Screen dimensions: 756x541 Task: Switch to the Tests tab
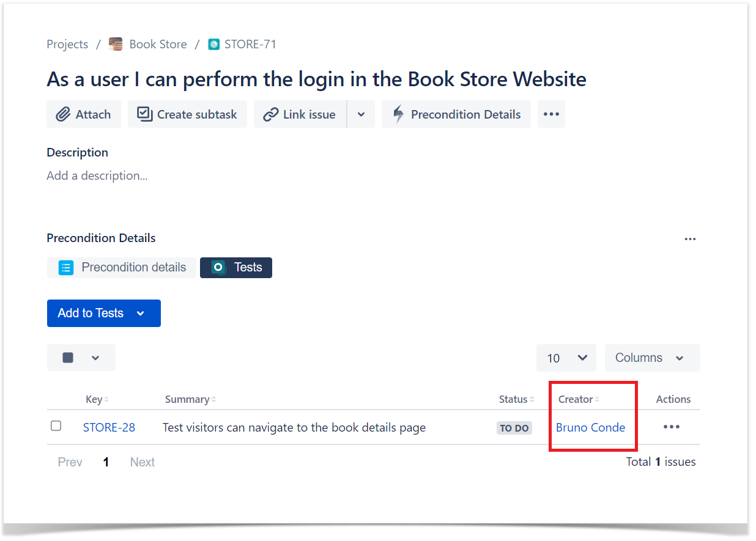point(236,268)
